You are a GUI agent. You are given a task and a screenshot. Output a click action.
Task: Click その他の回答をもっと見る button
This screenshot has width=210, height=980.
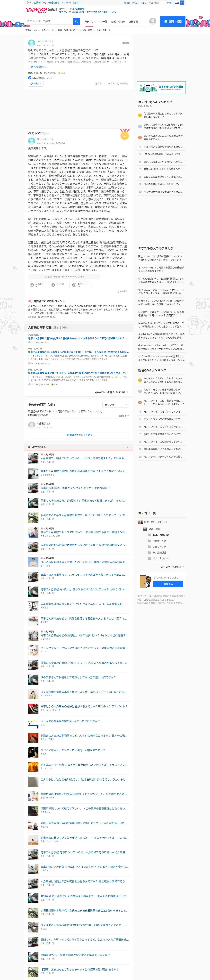point(79,435)
